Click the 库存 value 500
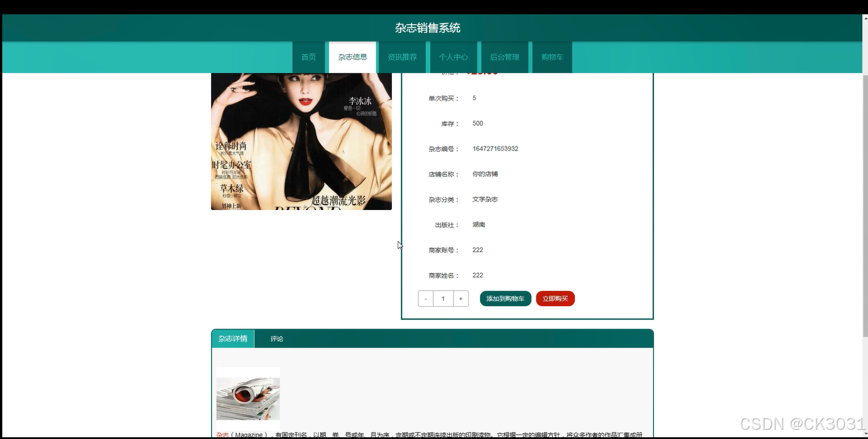The height and width of the screenshot is (439, 868). tap(478, 124)
